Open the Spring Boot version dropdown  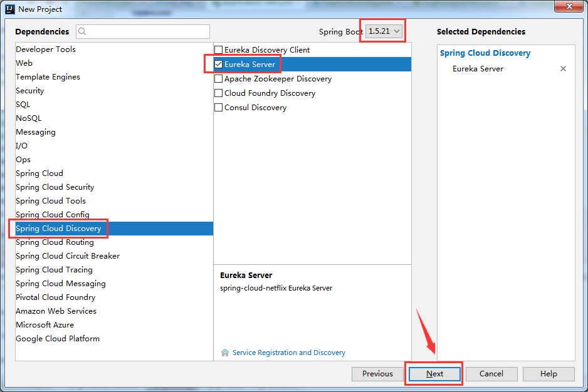384,31
